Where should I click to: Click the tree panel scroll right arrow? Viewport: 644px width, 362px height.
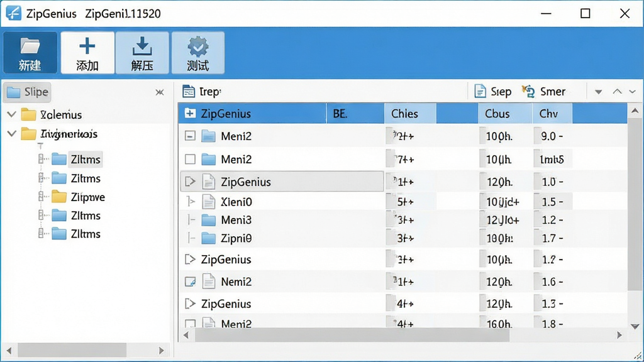click(x=162, y=351)
